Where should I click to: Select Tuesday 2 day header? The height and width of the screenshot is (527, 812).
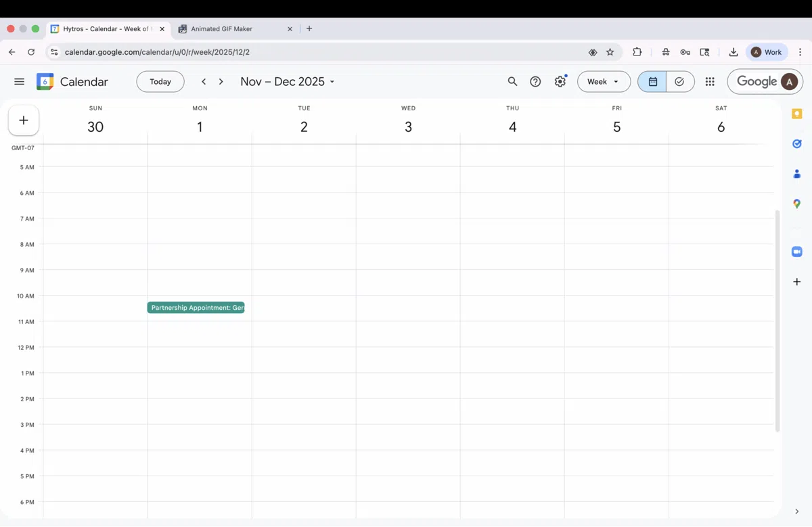coord(304,127)
